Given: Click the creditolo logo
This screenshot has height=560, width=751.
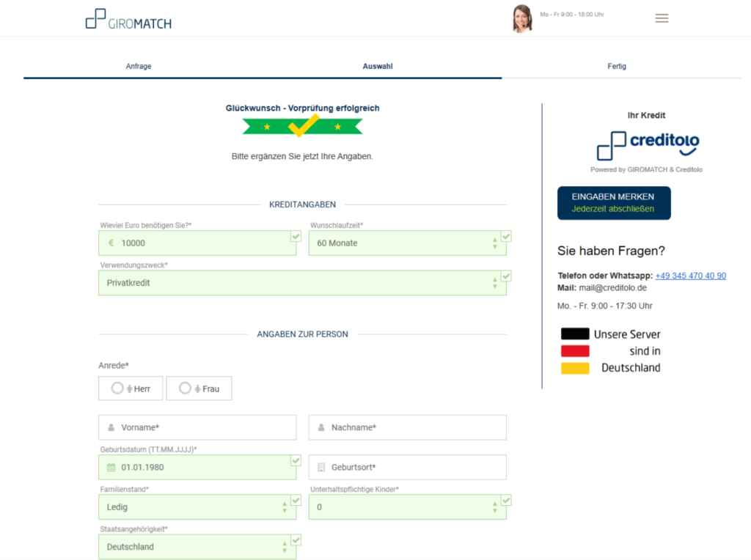Looking at the screenshot, I should pos(648,146).
